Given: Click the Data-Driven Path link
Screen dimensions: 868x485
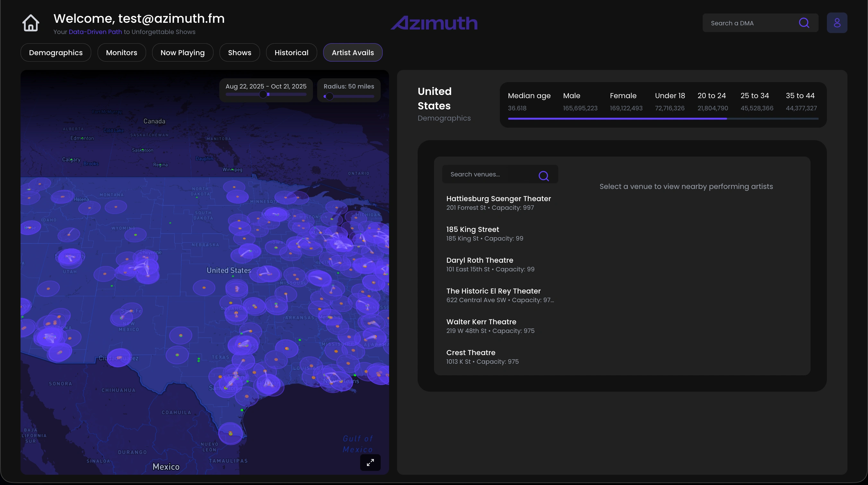Looking at the screenshot, I should coord(95,32).
